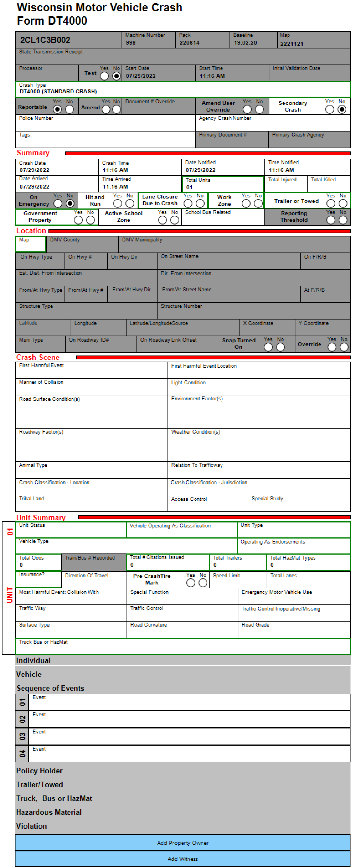Click the Total Injured field

coord(286,184)
